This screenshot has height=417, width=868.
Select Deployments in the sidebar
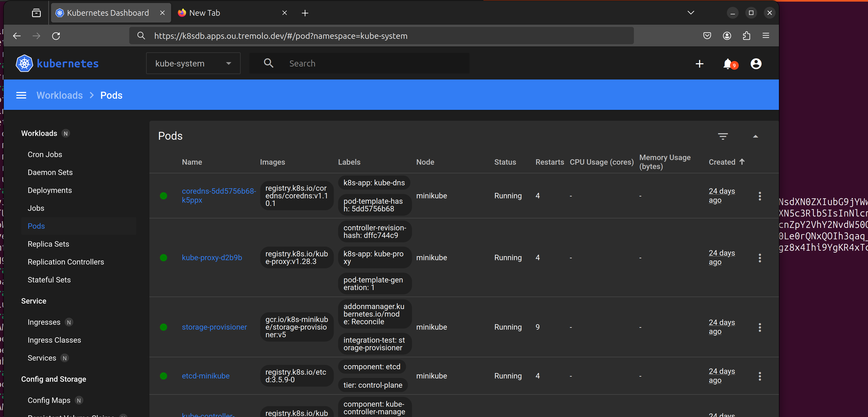[x=49, y=190]
